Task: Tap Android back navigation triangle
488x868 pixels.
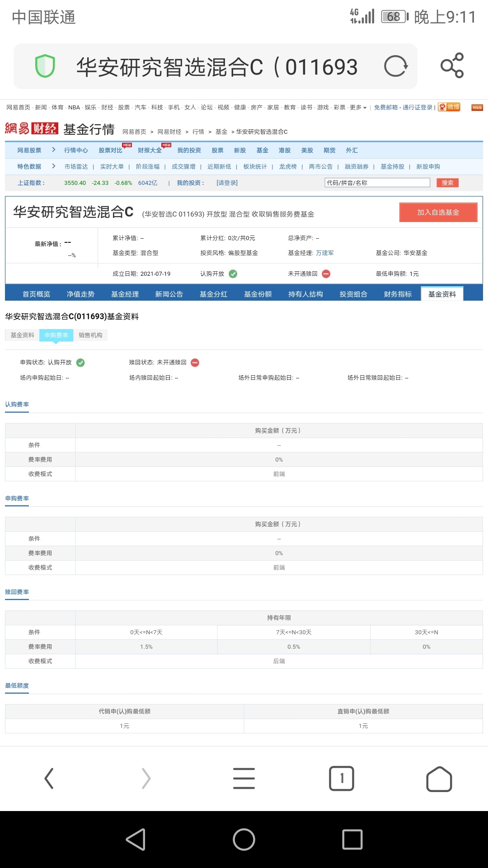Action: click(x=136, y=840)
